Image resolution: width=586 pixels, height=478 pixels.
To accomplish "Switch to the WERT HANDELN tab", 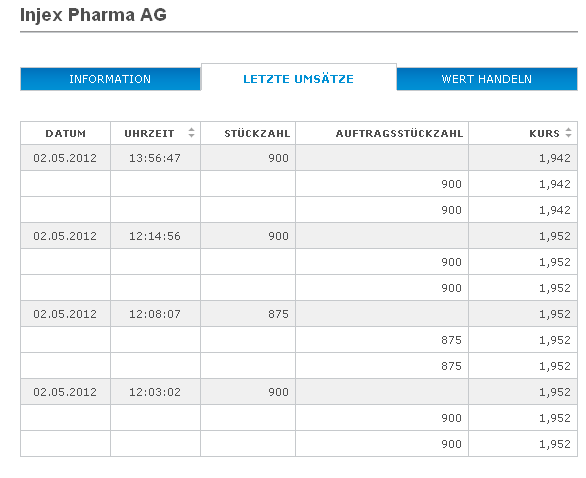I will pyautogui.click(x=487, y=79).
